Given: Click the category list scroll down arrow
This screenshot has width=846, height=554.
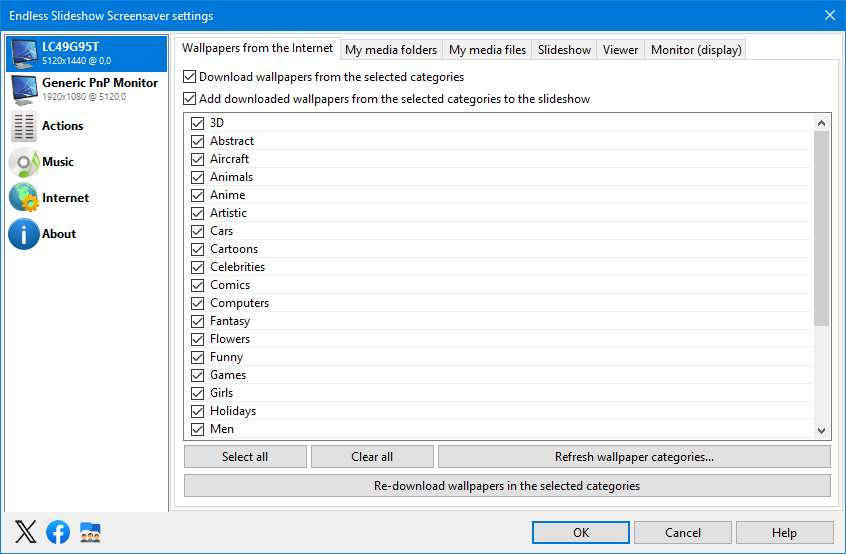Looking at the screenshot, I should tap(821, 430).
